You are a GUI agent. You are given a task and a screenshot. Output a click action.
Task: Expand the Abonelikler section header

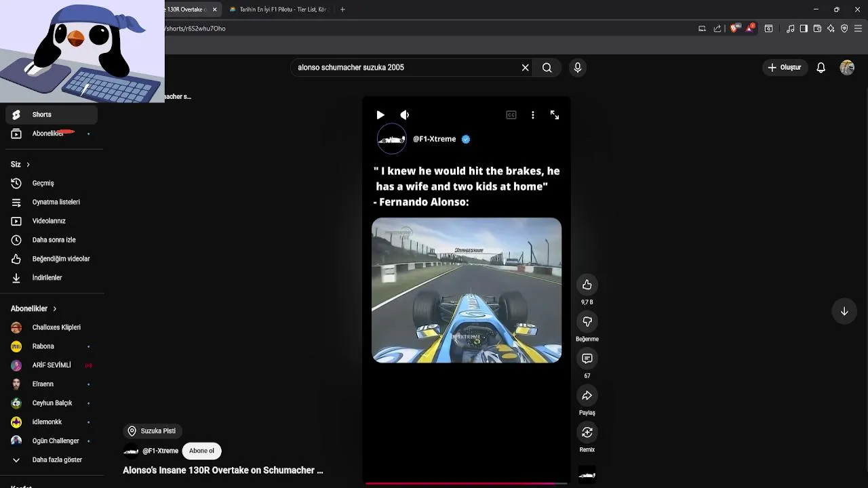coord(34,308)
